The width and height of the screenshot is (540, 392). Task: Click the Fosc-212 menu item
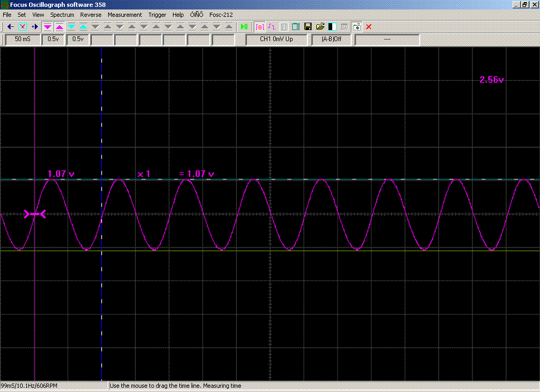221,15
